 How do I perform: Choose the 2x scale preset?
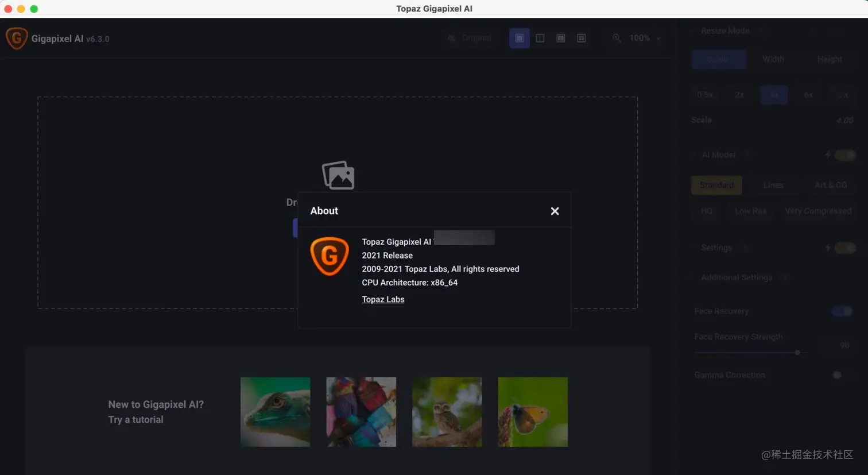[739, 95]
